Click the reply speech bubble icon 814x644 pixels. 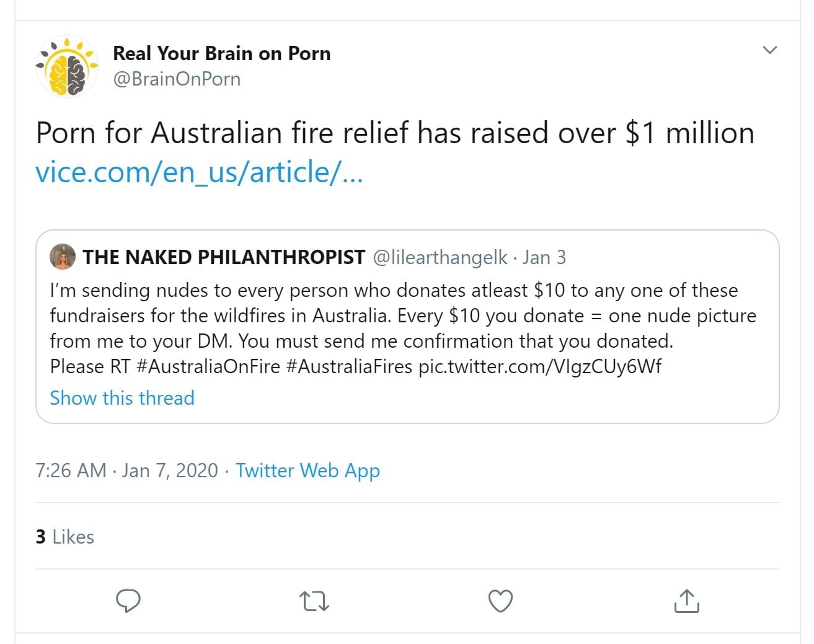128,601
